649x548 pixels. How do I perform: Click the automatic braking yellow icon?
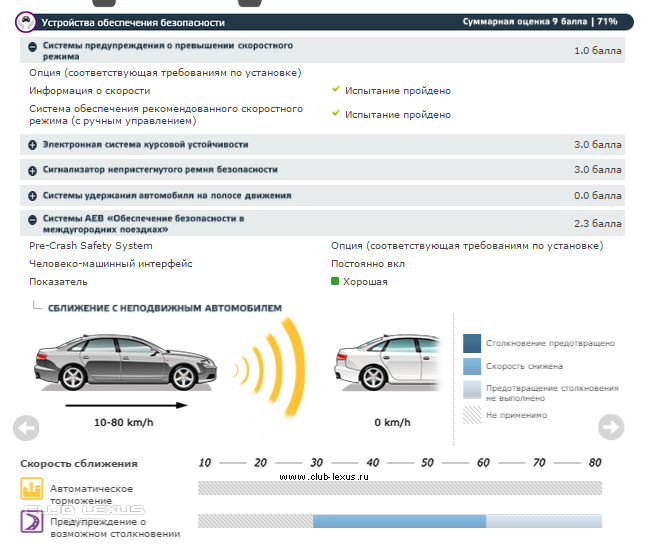coord(32,489)
